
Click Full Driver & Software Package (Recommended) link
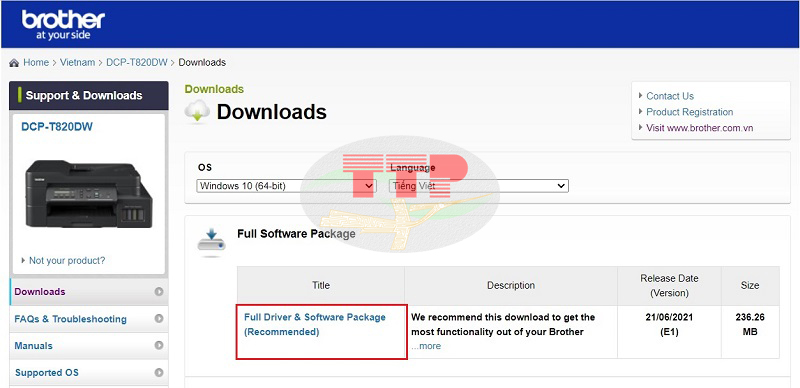(x=315, y=324)
